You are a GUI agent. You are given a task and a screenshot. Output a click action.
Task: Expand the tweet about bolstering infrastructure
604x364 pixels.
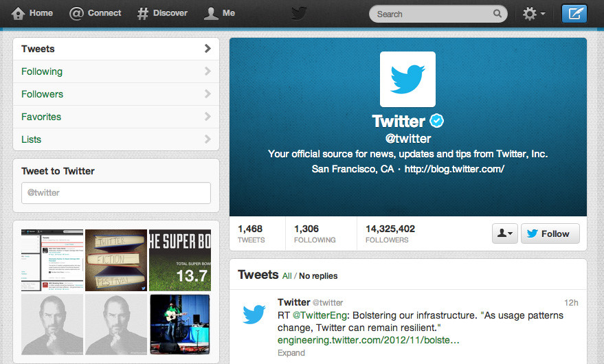point(291,352)
